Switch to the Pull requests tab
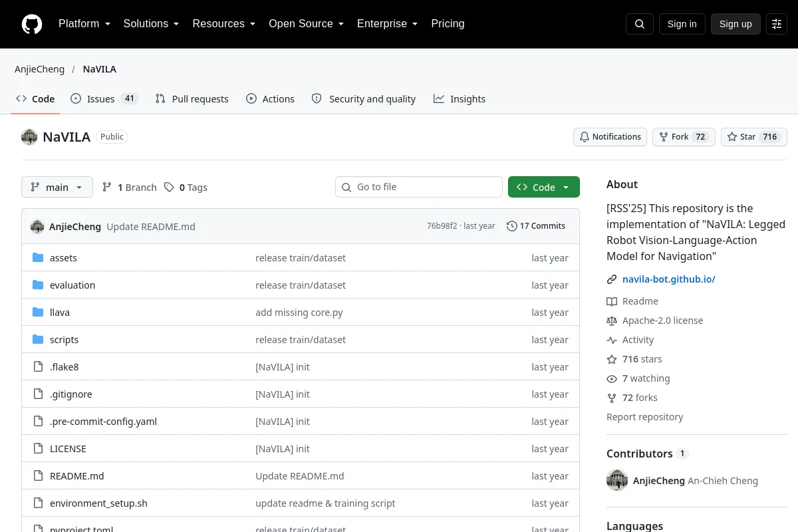The image size is (798, 532). click(192, 99)
